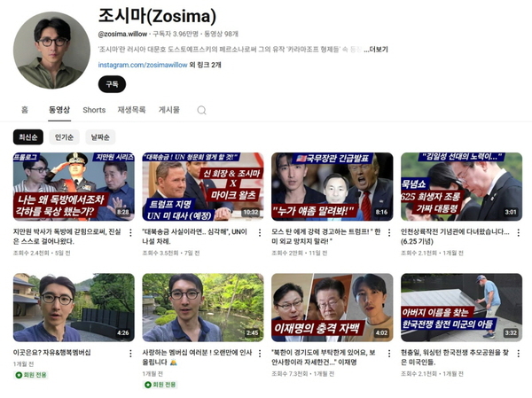Open more options for 인천상륙작전 video
Screen dimensions: 532x398
(x=519, y=233)
